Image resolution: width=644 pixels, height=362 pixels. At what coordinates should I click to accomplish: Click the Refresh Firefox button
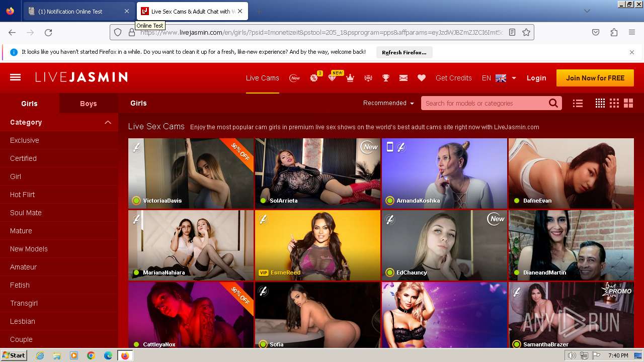point(404,52)
